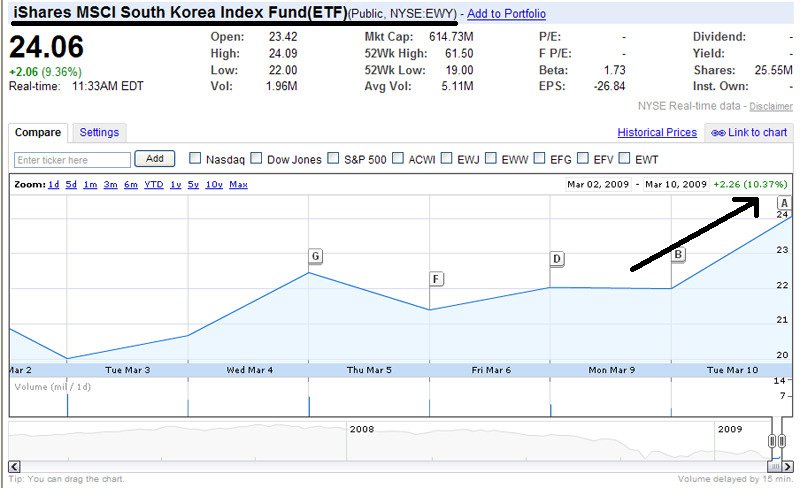800x488 pixels.
Task: Click the timeline scroll left arrow
Action: (x=14, y=467)
